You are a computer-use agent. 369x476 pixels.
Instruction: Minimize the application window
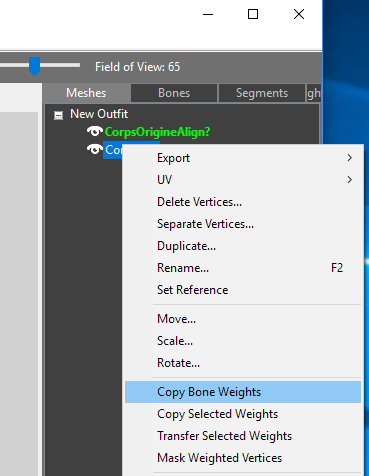pos(208,14)
